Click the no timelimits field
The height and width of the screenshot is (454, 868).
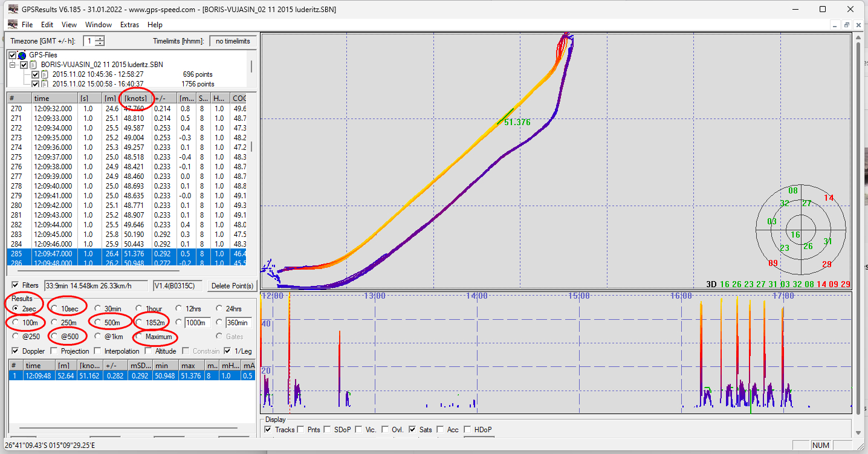pos(233,41)
